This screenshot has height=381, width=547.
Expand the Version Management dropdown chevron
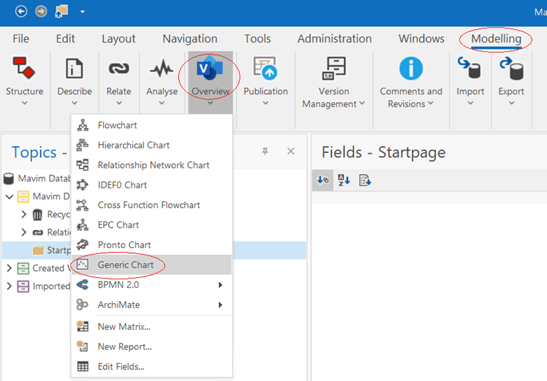point(362,103)
